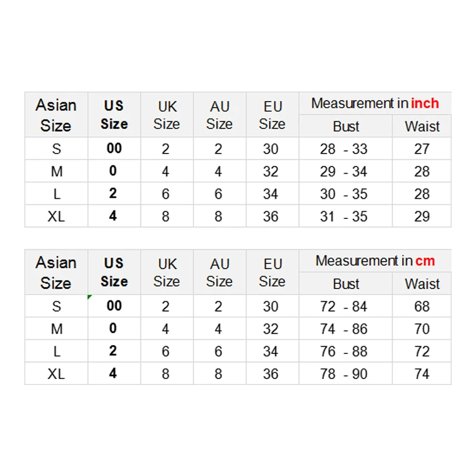Click the waist cell with value 29
This screenshot has height=476, width=476.
[x=422, y=217]
